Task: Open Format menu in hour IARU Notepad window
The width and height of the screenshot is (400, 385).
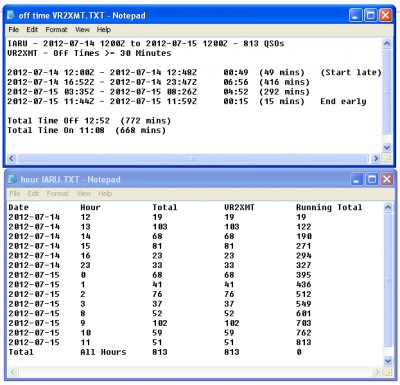Action: tap(58, 194)
